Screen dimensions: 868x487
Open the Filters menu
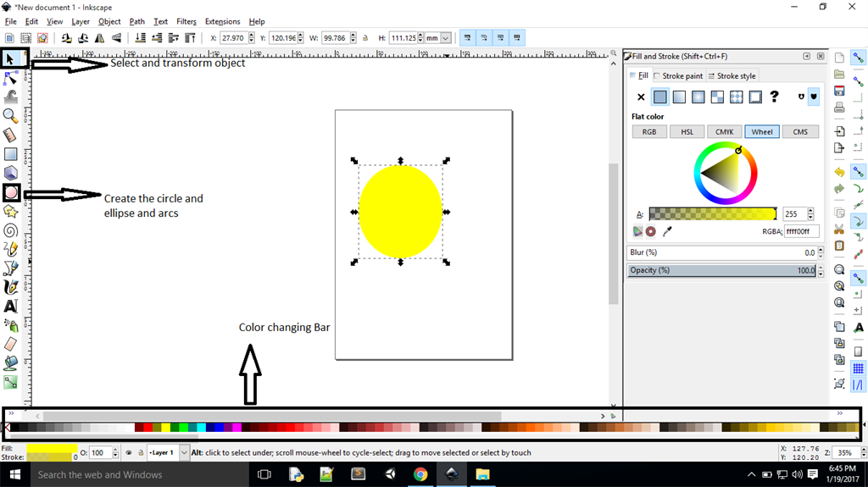tap(186, 21)
